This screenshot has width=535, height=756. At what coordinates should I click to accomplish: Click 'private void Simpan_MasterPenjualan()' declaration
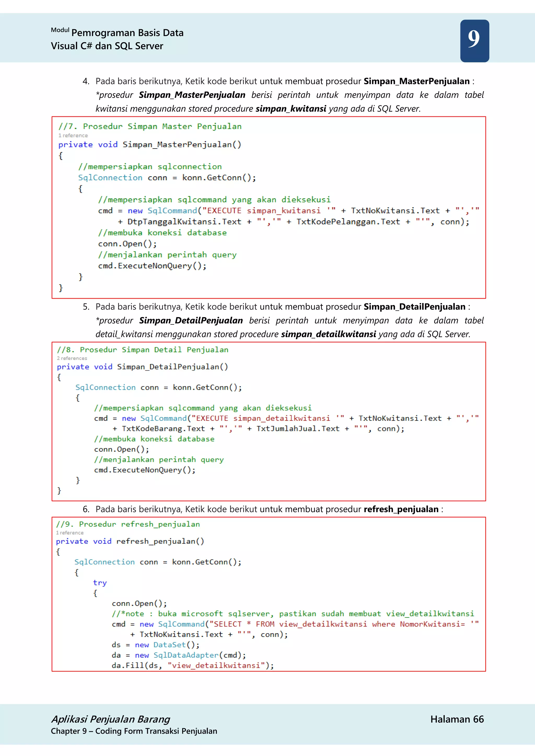150,145
